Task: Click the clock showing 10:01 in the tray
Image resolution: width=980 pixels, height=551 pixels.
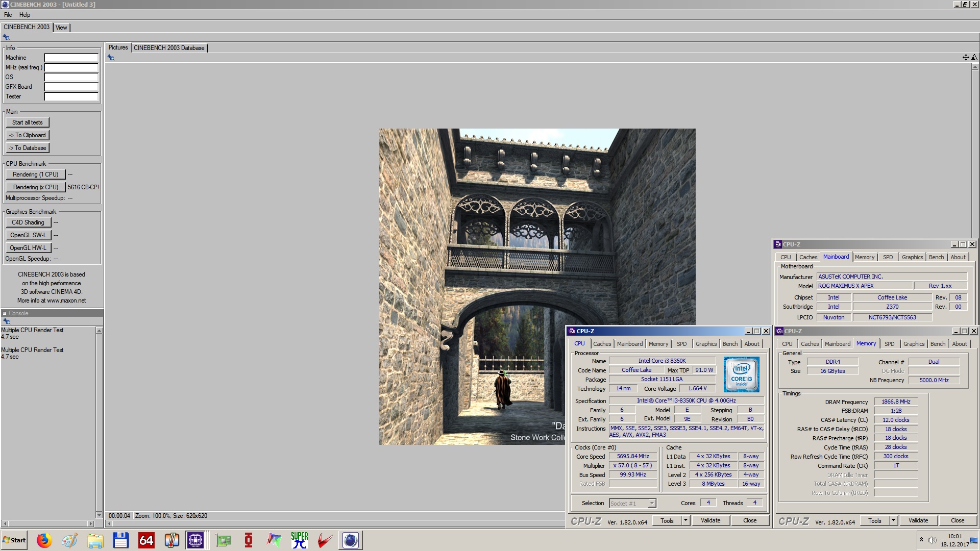Action: click(x=954, y=536)
